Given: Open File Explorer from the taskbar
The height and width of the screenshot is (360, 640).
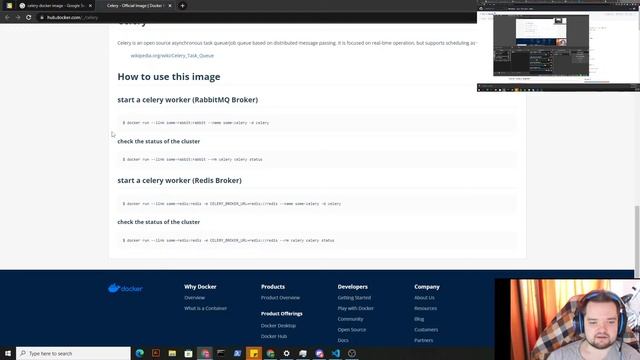Looking at the screenshot, I should 172,353.
